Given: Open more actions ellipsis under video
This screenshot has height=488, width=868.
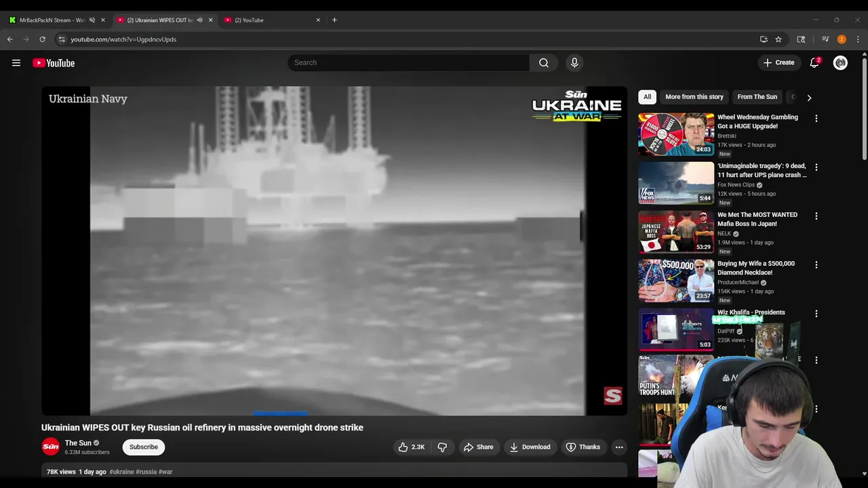Looking at the screenshot, I should 618,447.
